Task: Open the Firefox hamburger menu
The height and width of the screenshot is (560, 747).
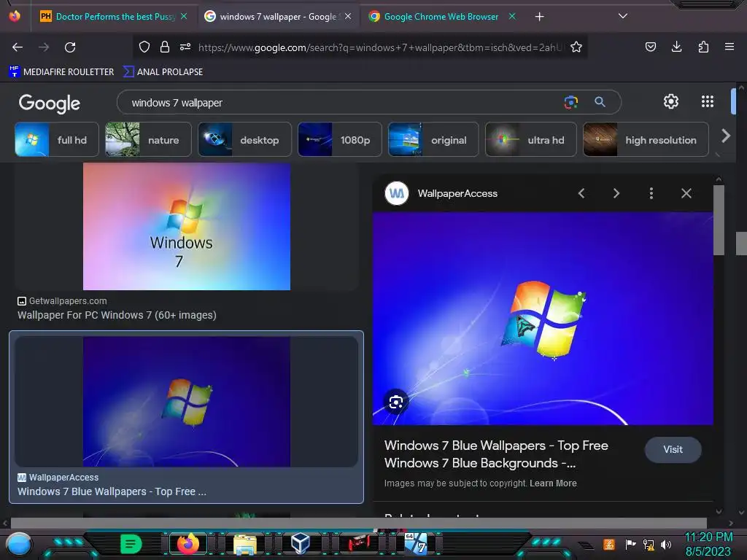Action: click(x=729, y=47)
